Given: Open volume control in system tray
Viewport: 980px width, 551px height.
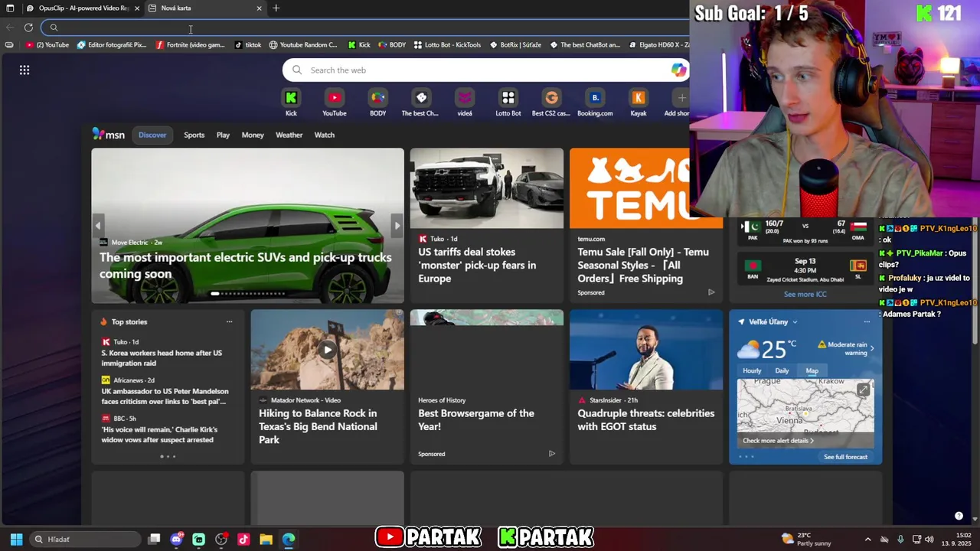Looking at the screenshot, I should 929,540.
